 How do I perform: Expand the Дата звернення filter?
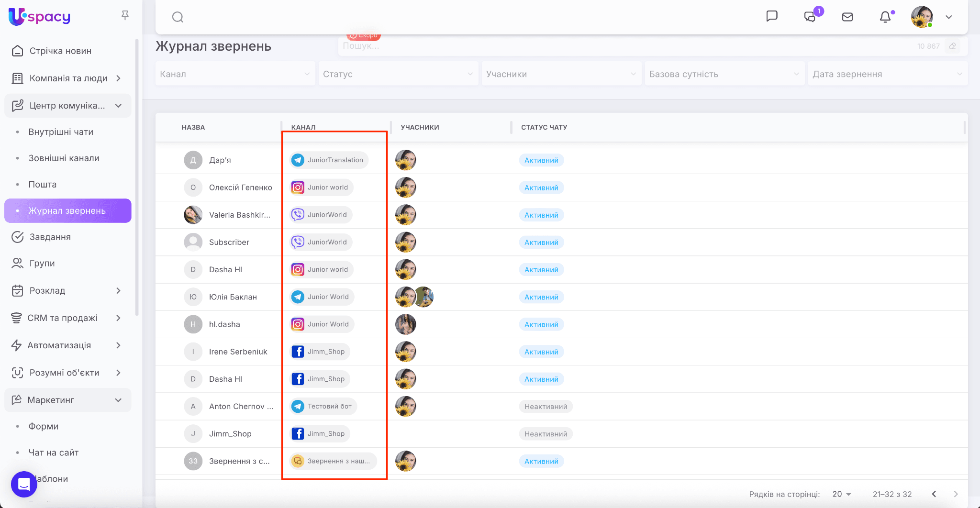click(x=887, y=74)
